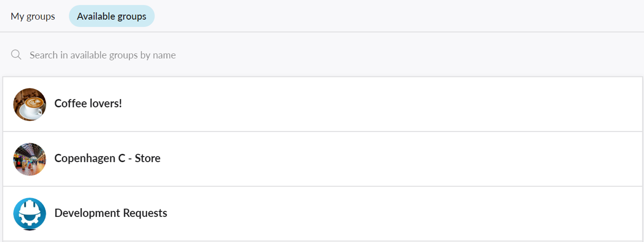The image size is (644, 242).
Task: Click empty space right of Coffee lovers! title
Action: (380, 104)
